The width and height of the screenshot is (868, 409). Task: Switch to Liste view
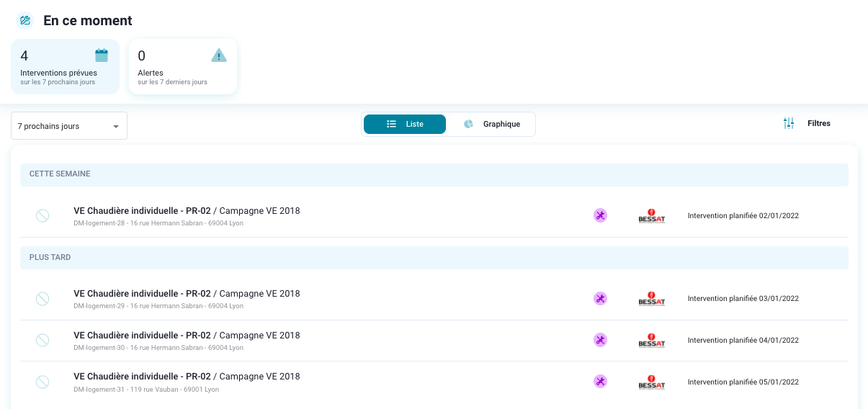405,124
